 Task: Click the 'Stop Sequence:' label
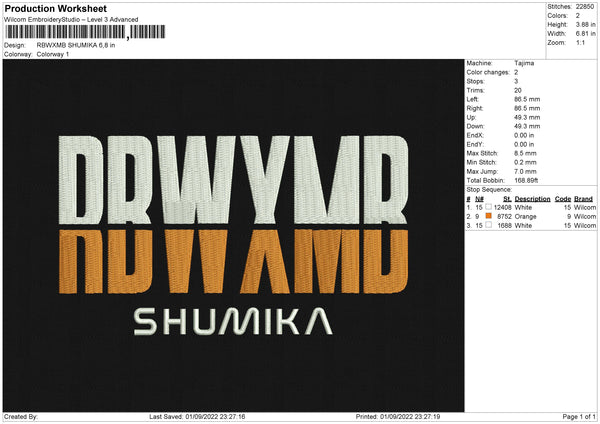(489, 190)
